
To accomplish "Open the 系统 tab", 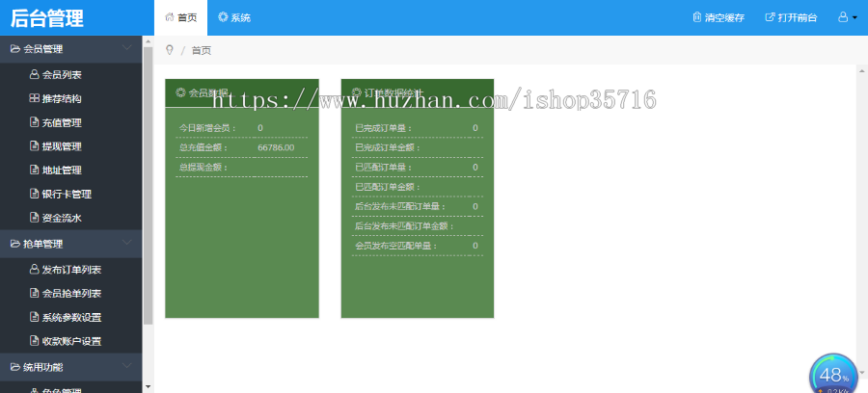I will point(234,17).
